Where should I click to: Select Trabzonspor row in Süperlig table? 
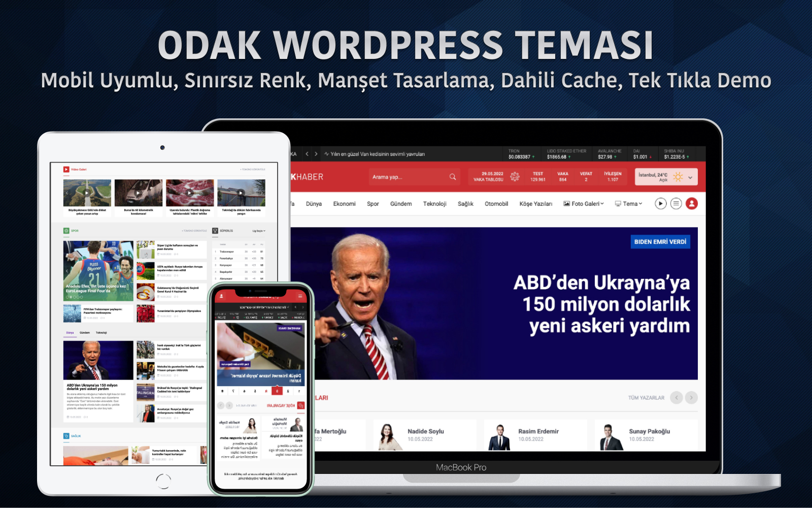click(x=240, y=251)
